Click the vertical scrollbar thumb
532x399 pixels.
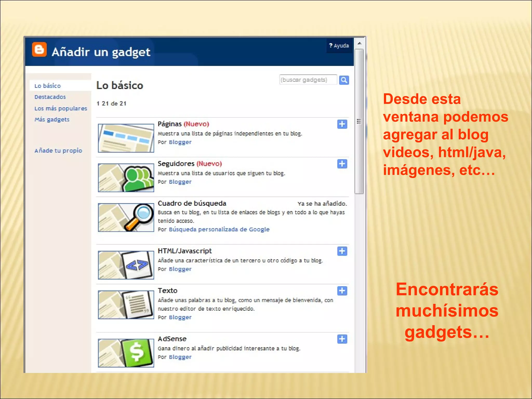click(359, 121)
